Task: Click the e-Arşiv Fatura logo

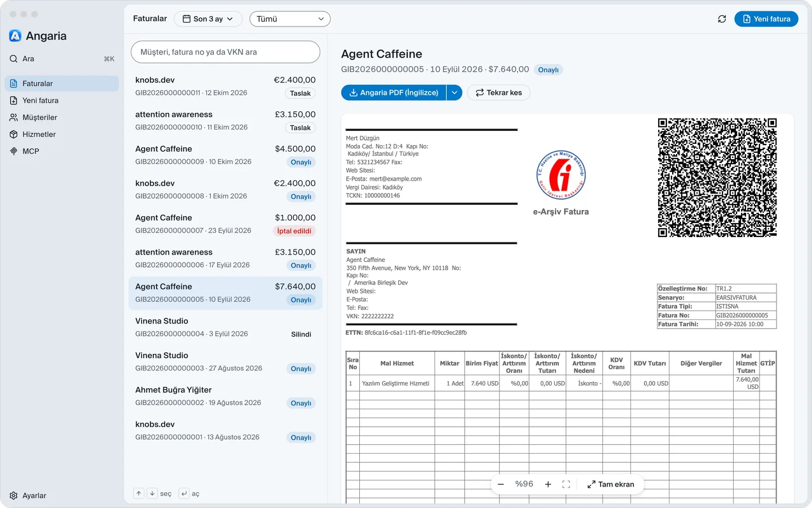Action: point(561,176)
